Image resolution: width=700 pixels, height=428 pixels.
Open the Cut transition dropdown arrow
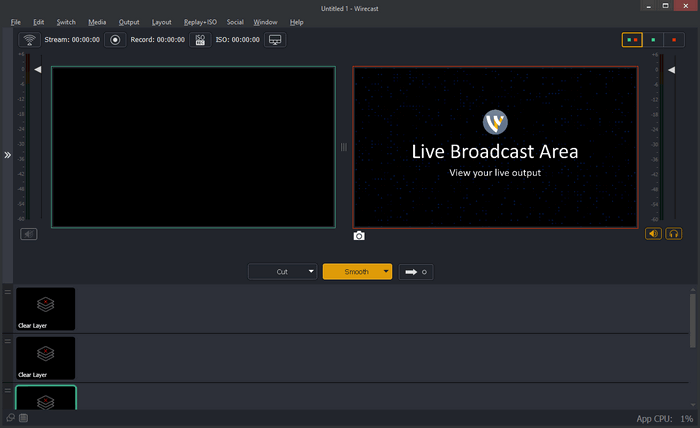311,271
